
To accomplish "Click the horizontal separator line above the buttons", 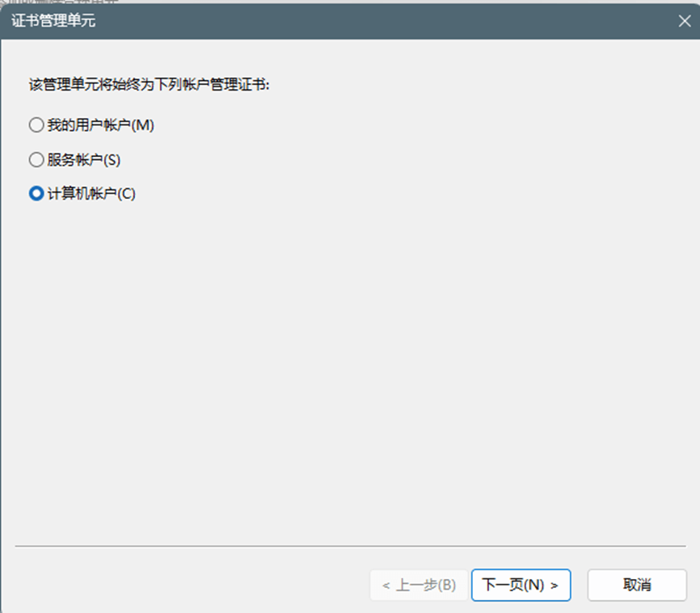I will [350, 546].
